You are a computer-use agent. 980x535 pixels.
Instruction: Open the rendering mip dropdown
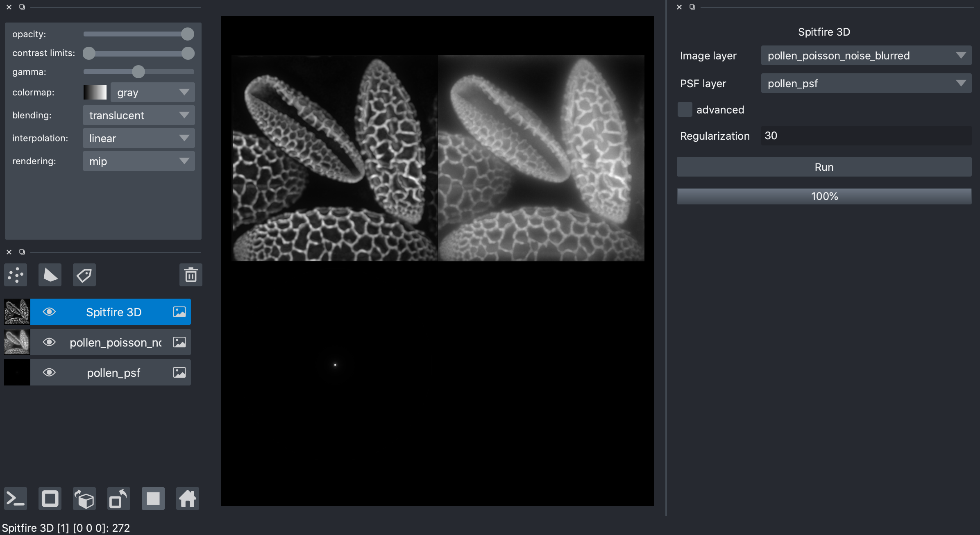coord(138,161)
